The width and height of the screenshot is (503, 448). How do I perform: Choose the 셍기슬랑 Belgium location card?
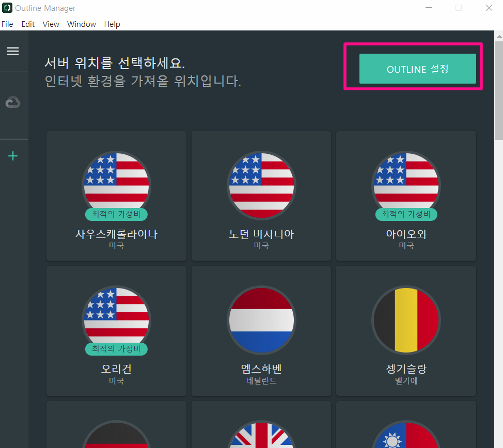pos(406,331)
